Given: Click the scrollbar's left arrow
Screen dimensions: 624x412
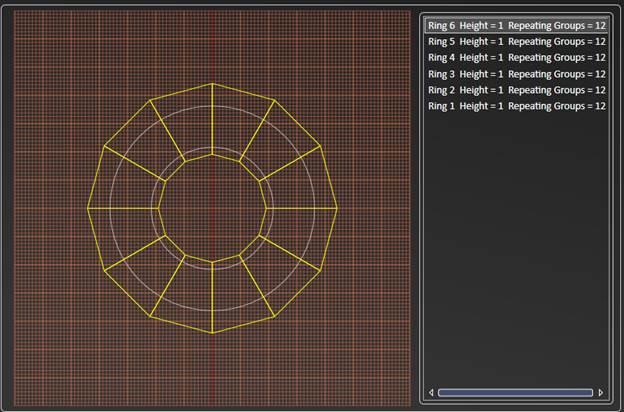Looking at the screenshot, I should point(430,393).
